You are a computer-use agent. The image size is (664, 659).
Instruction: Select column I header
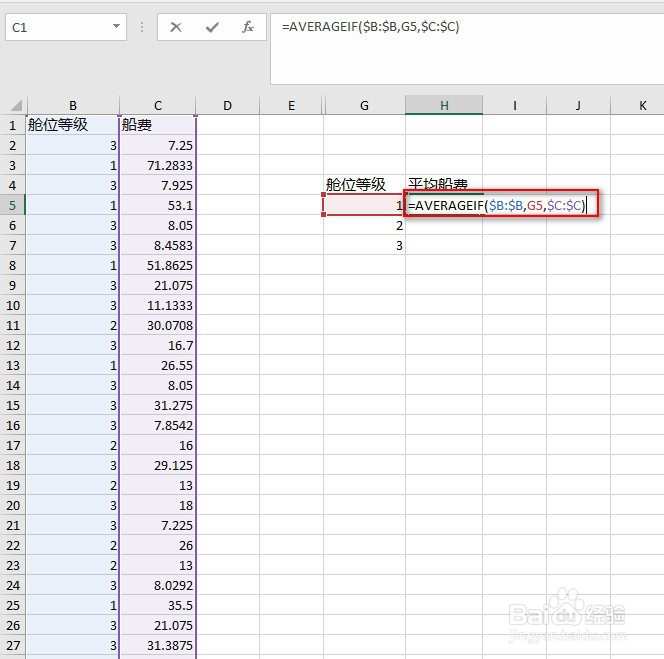(x=515, y=105)
